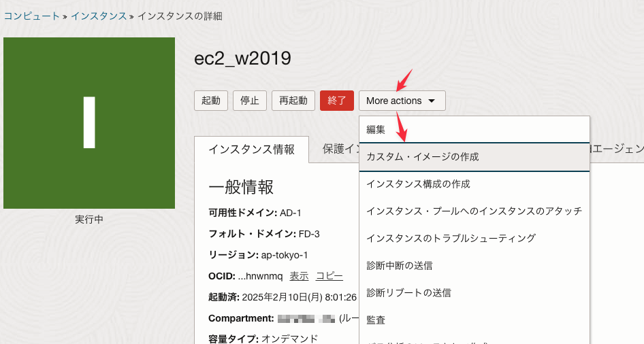Click the リージョン: ap-tokyo-1 value
This screenshot has width=644, height=344.
(x=284, y=255)
